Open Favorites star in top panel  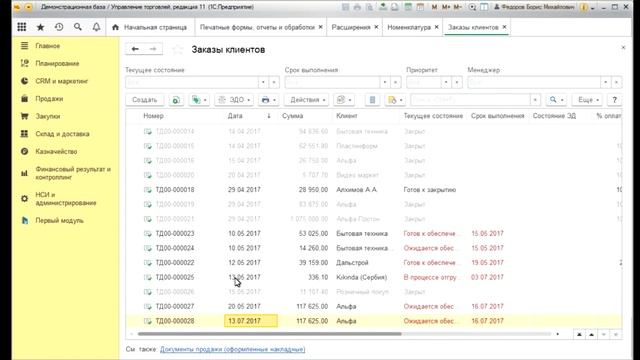40,27
